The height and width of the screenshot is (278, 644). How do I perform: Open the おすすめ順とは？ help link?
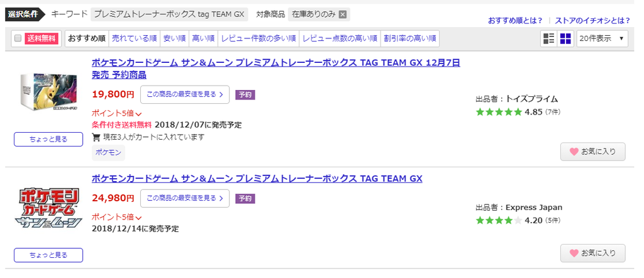(x=515, y=21)
